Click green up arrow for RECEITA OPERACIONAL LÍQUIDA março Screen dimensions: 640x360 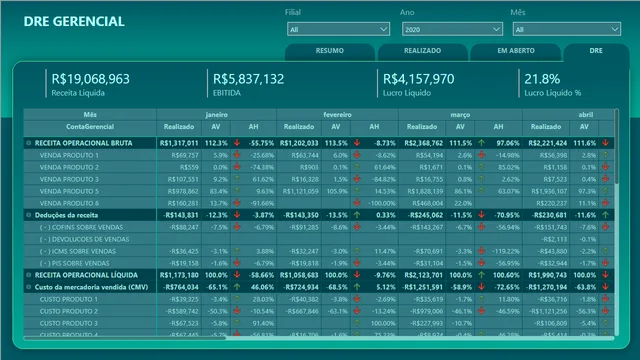482,275
